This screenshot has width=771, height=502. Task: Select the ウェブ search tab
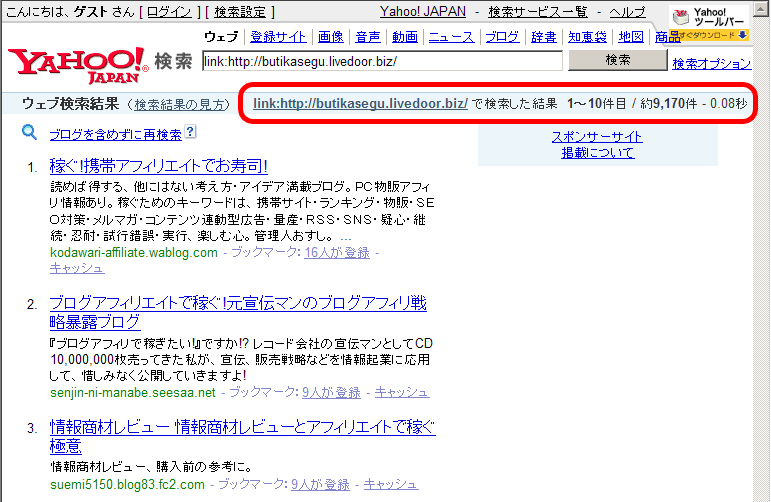(x=221, y=36)
